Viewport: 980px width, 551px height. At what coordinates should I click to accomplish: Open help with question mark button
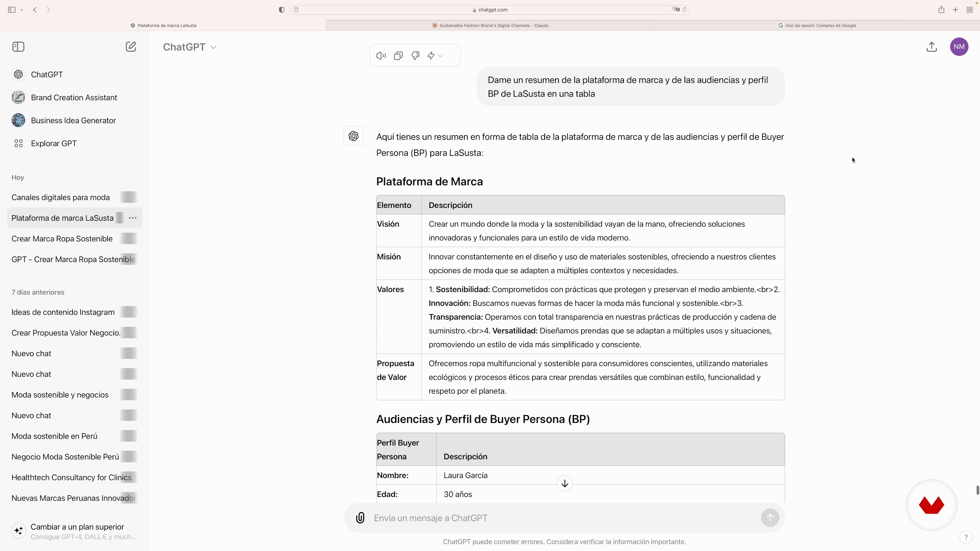pyautogui.click(x=966, y=537)
